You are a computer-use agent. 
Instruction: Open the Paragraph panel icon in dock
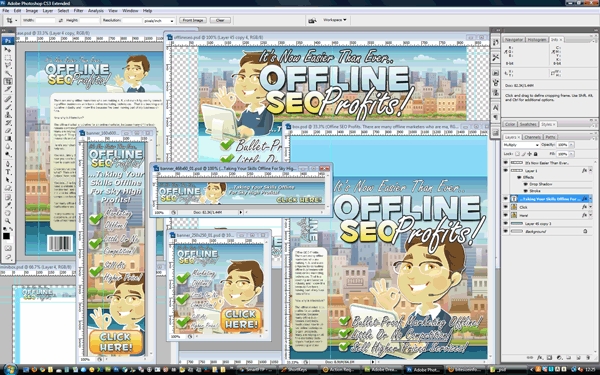pos(496,117)
